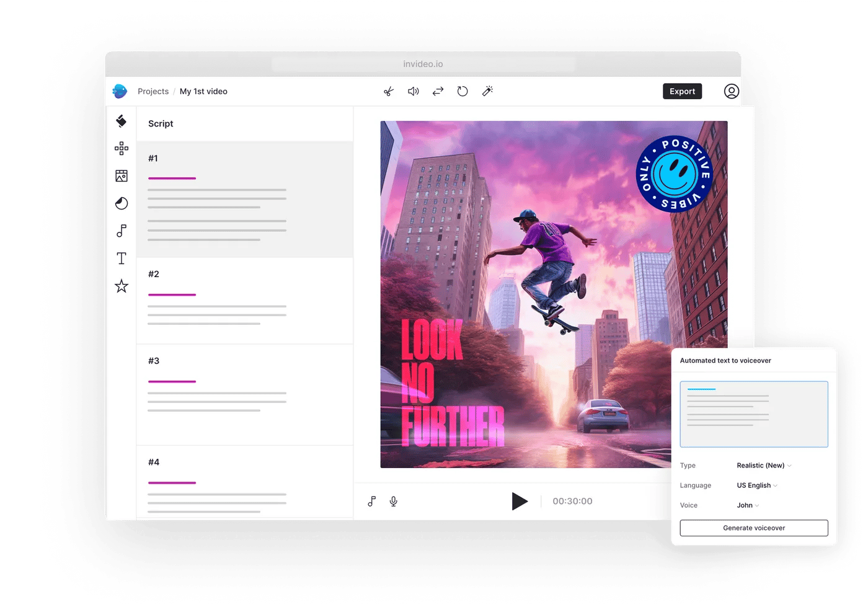Open the grid elements sidebar icon
The height and width of the screenshot is (615, 868).
(122, 148)
